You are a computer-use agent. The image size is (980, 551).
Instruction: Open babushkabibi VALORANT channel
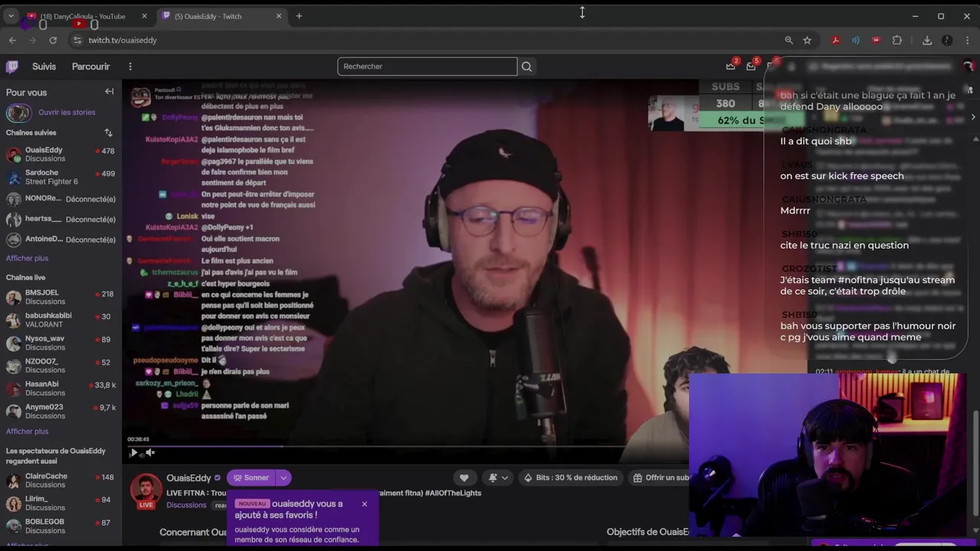(60, 320)
